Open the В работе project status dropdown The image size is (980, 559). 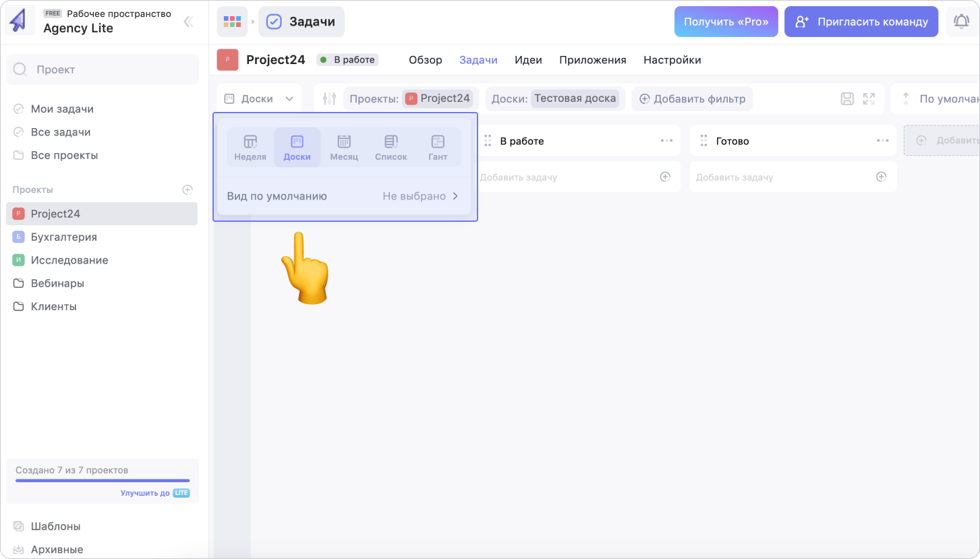pyautogui.click(x=347, y=60)
